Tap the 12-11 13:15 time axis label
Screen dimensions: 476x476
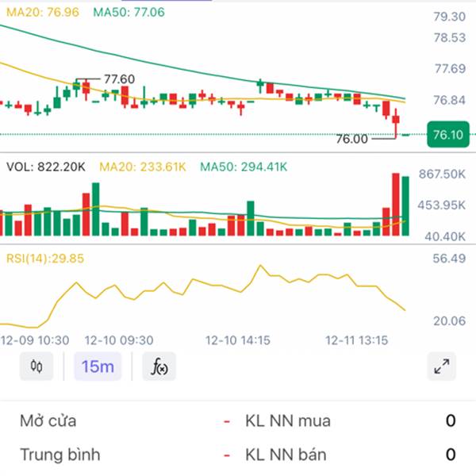tap(357, 340)
